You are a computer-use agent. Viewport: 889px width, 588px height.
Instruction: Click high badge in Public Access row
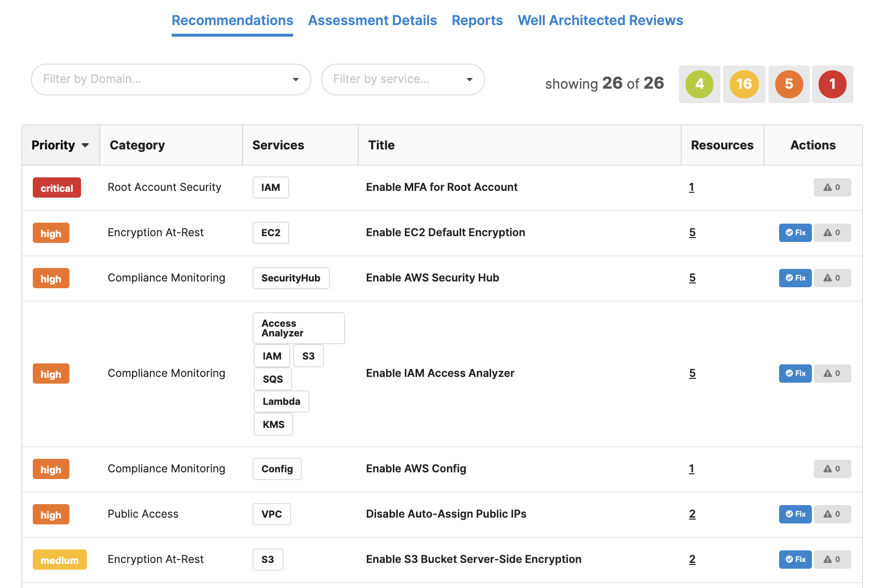[51, 515]
